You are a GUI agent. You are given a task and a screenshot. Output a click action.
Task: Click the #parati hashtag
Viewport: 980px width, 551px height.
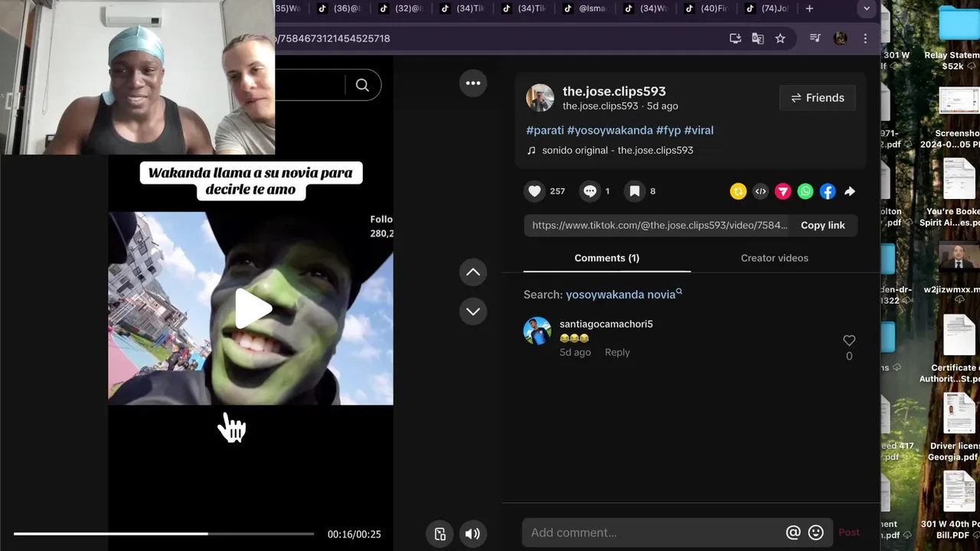coord(545,130)
